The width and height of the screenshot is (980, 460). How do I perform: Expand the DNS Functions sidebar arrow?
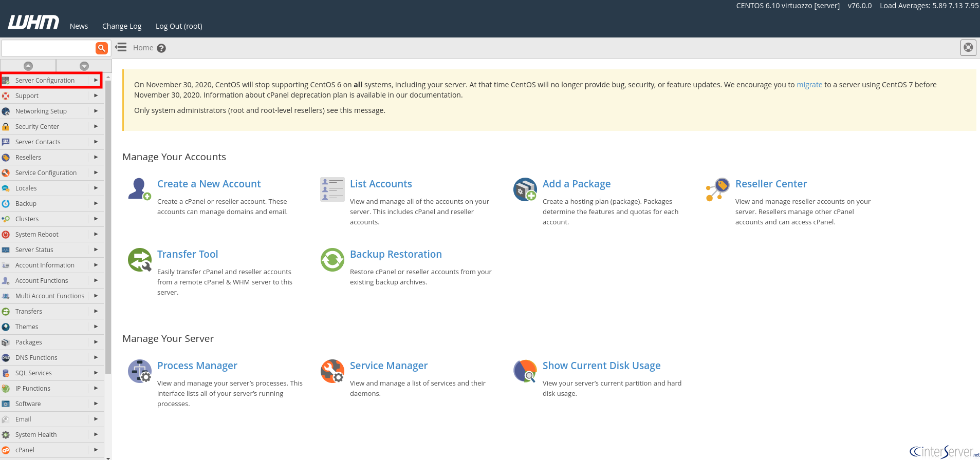coord(96,357)
